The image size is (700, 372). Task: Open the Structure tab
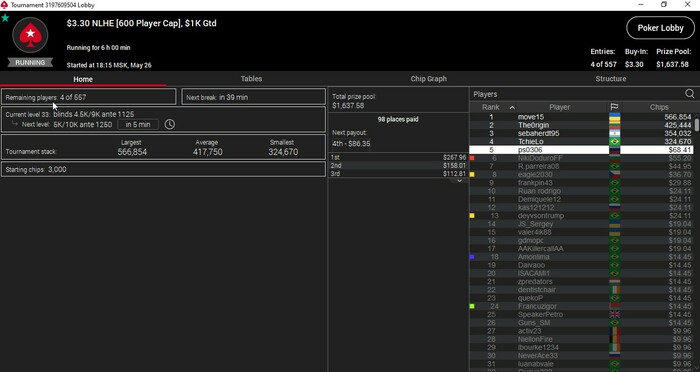(611, 79)
